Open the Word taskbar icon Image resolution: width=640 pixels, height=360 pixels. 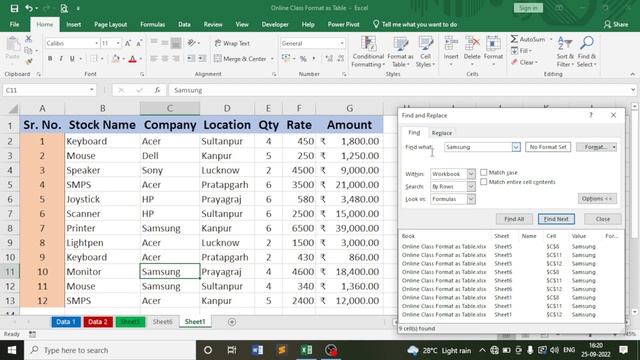pos(258,350)
